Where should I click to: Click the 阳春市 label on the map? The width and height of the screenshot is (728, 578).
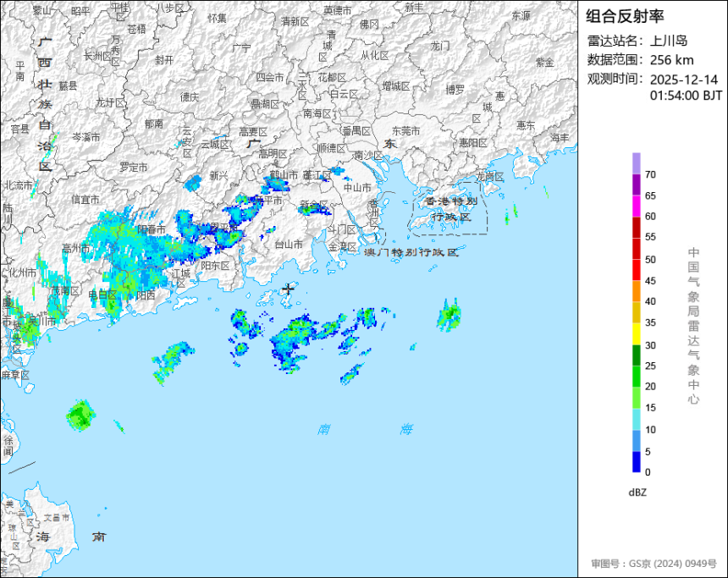(x=152, y=229)
